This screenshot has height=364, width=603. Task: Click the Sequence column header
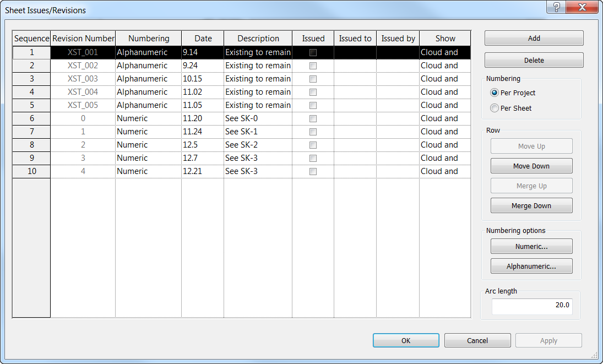click(31, 39)
